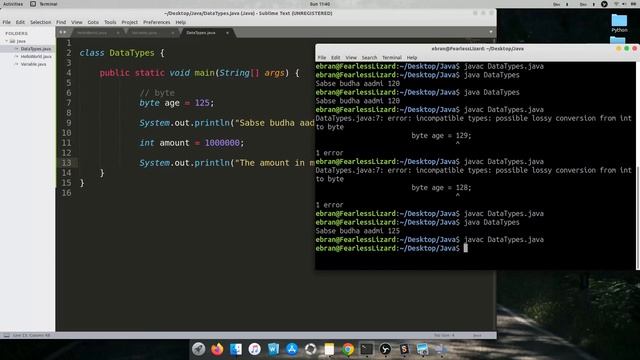Image resolution: width=640 pixels, height=360 pixels.
Task: Open the image viewer dock icon
Action: pyautogui.click(x=422, y=349)
